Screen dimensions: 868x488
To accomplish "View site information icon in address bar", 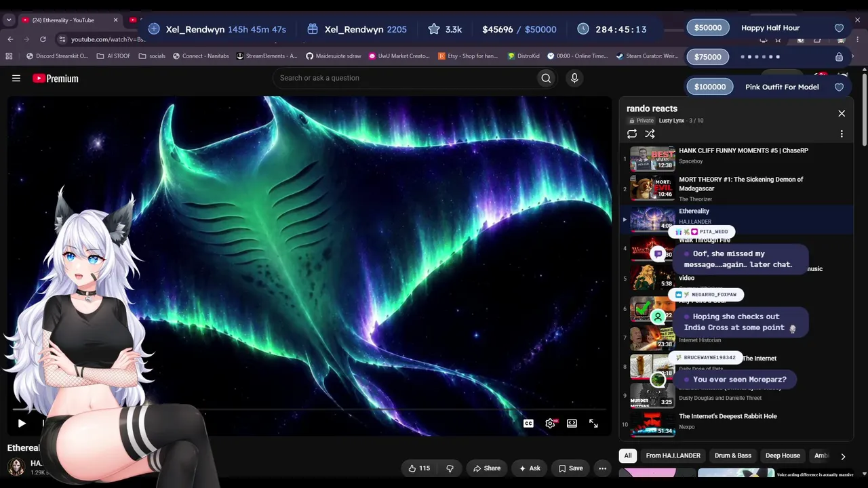I will click(x=62, y=39).
